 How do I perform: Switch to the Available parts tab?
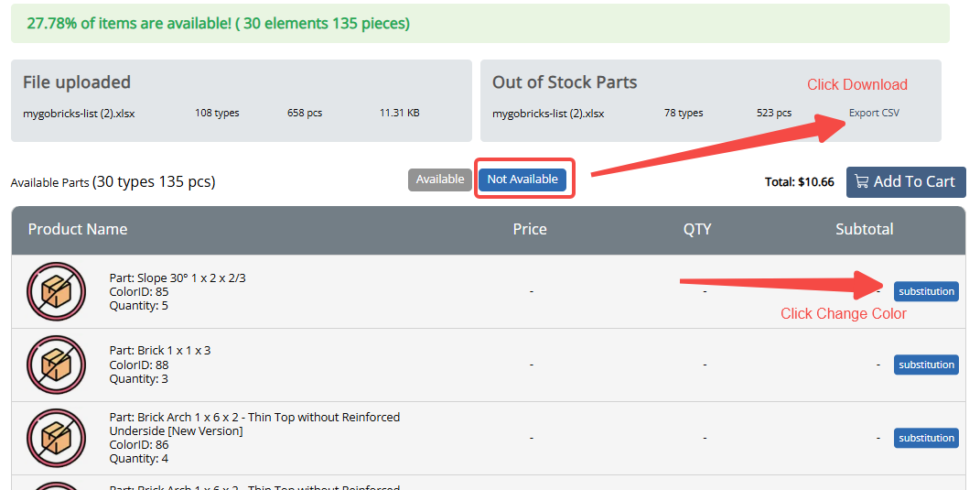pyautogui.click(x=440, y=180)
